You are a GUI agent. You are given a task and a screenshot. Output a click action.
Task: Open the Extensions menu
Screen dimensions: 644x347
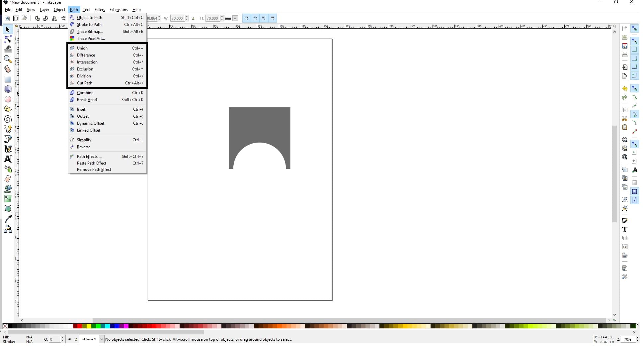click(x=119, y=10)
